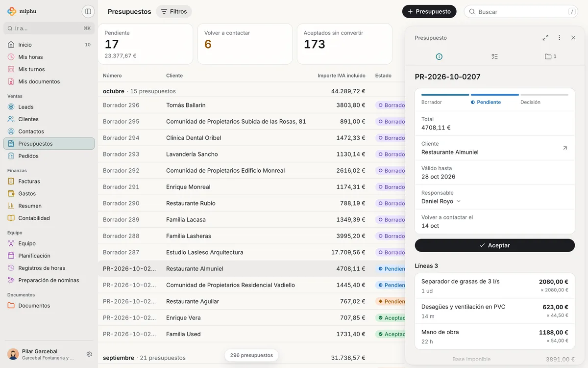Click the Aceptar button
588x368 pixels.
(x=494, y=245)
